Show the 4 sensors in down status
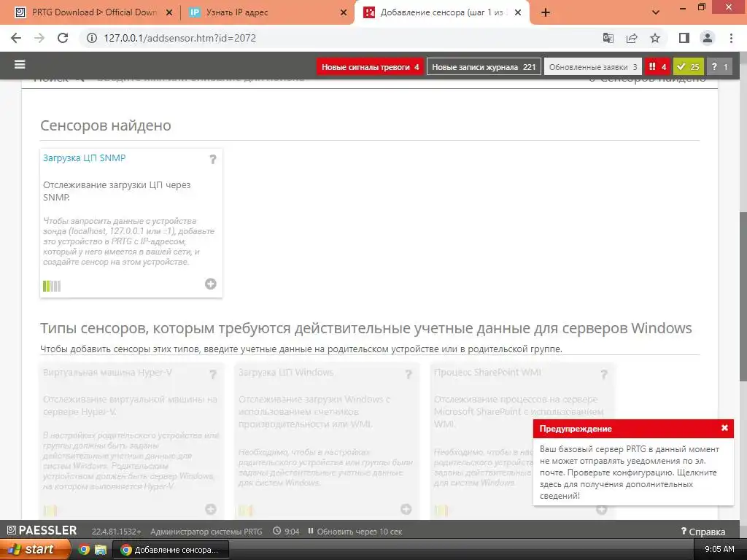The width and height of the screenshot is (747, 560). tap(657, 66)
